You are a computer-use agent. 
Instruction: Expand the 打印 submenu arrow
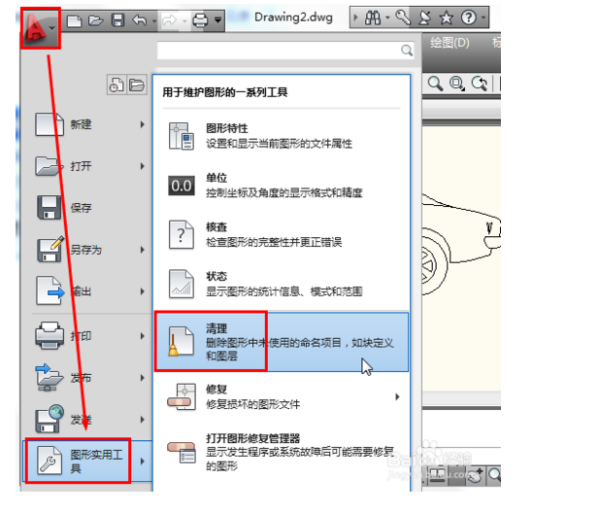tap(142, 336)
